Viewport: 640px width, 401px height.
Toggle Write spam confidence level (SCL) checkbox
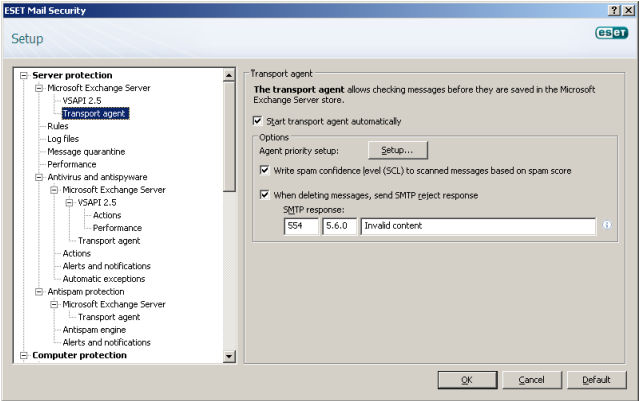[x=264, y=170]
